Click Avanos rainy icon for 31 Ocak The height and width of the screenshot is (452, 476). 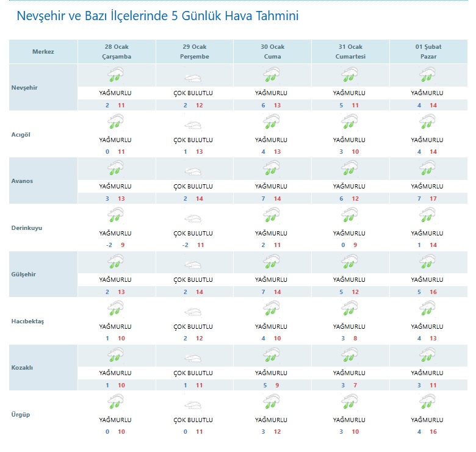(x=349, y=169)
